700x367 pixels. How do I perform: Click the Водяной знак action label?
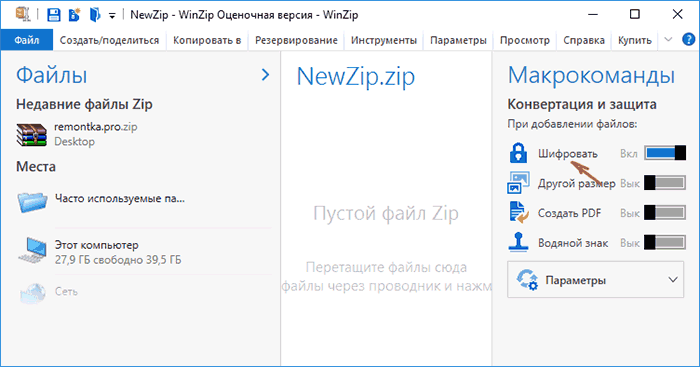point(573,243)
